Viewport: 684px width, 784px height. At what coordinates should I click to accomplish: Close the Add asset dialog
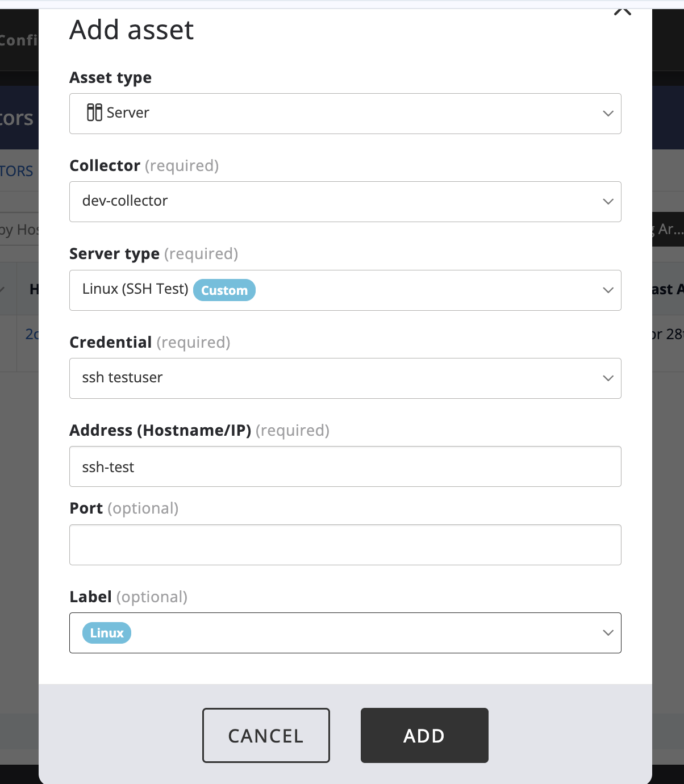point(623,10)
